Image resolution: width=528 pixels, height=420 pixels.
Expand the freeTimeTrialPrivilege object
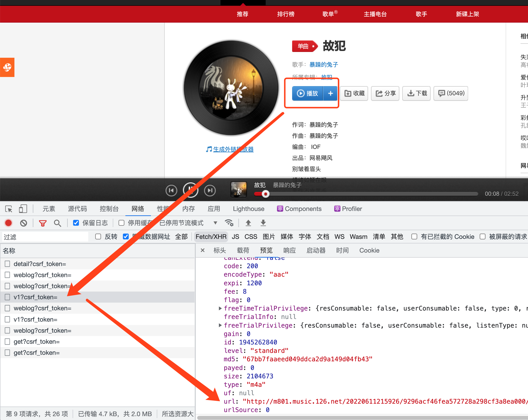(220, 308)
